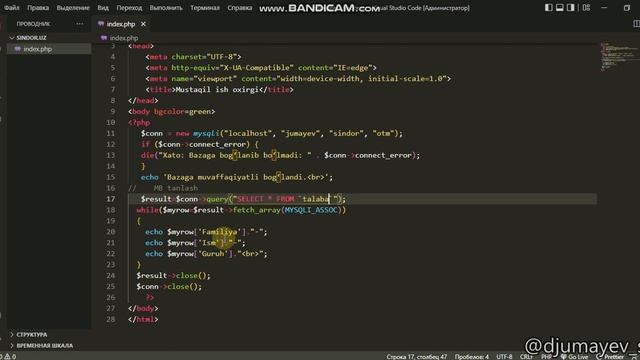The height and width of the screenshot is (360, 640).
Task: Toggle the bottom panel layout icon
Action: [x=560, y=7]
